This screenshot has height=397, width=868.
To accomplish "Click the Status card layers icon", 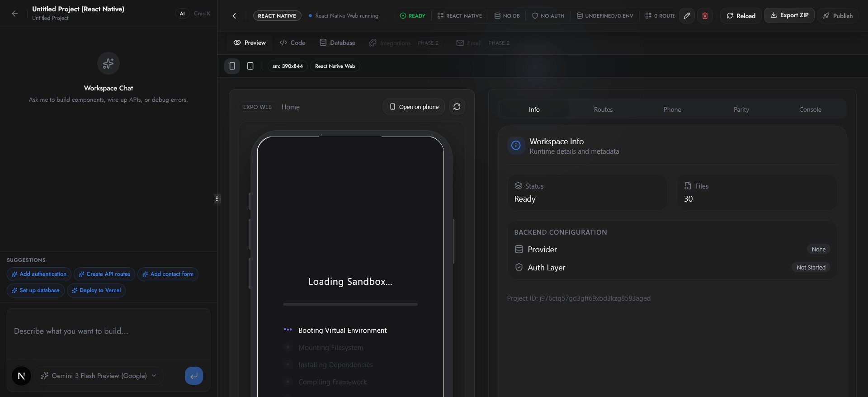I will click(519, 186).
